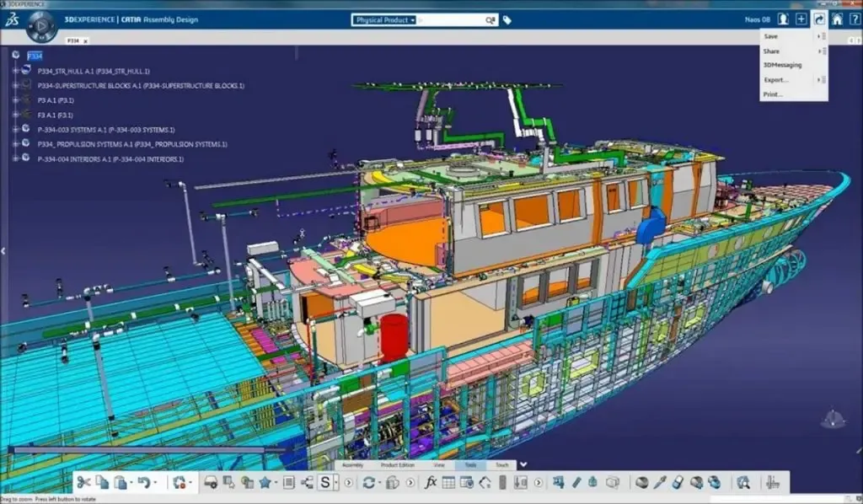Image resolution: width=863 pixels, height=504 pixels.
Task: Select Export... from the share menu
Action: [x=775, y=79]
